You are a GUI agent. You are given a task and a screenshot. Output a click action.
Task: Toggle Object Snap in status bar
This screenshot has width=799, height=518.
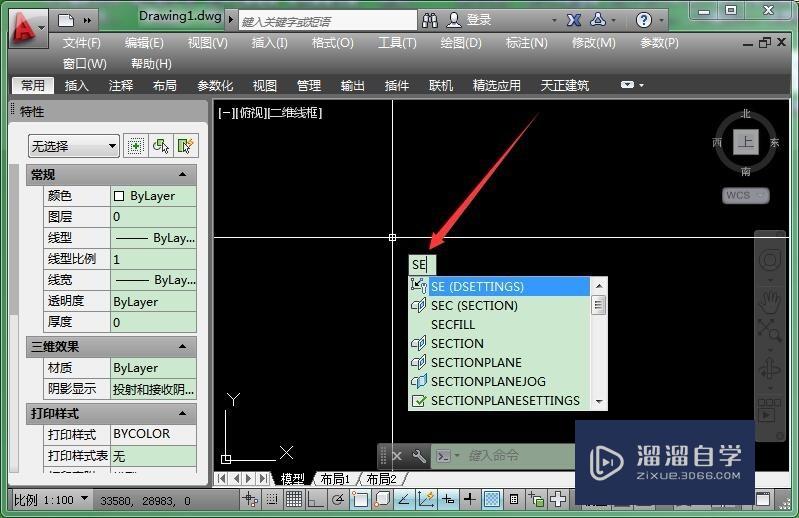click(x=360, y=500)
